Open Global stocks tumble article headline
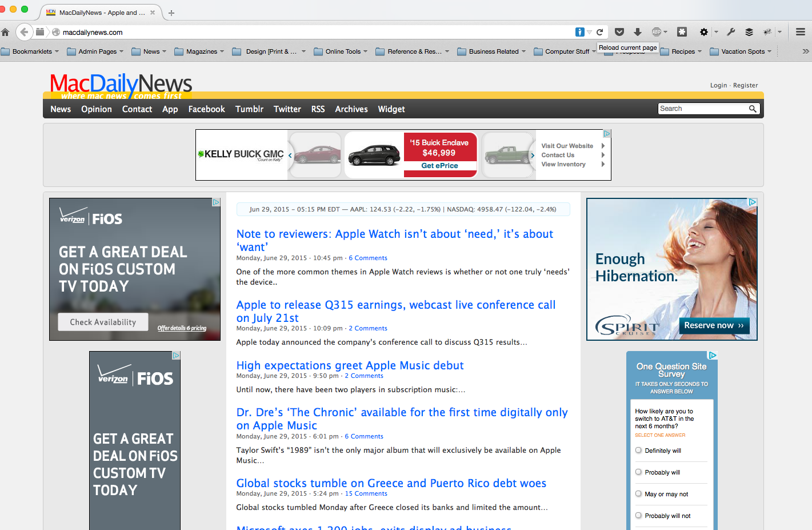Screen dimensions: 812x530 (391, 483)
